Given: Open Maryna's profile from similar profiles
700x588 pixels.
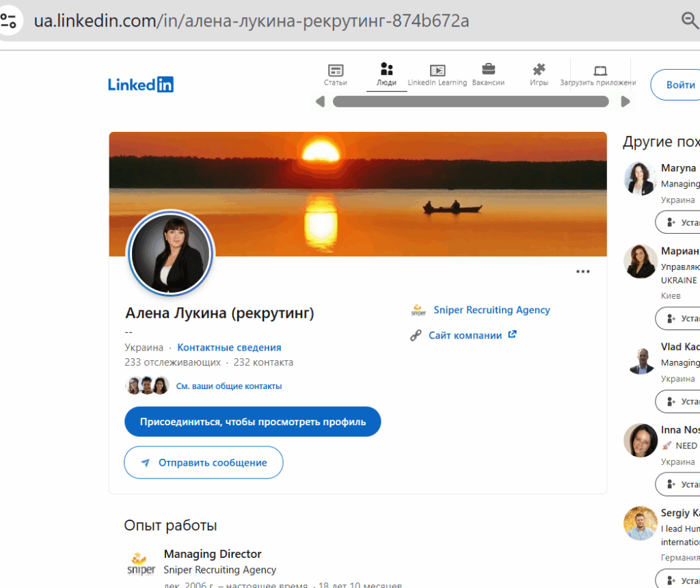Looking at the screenshot, I should point(678,168).
